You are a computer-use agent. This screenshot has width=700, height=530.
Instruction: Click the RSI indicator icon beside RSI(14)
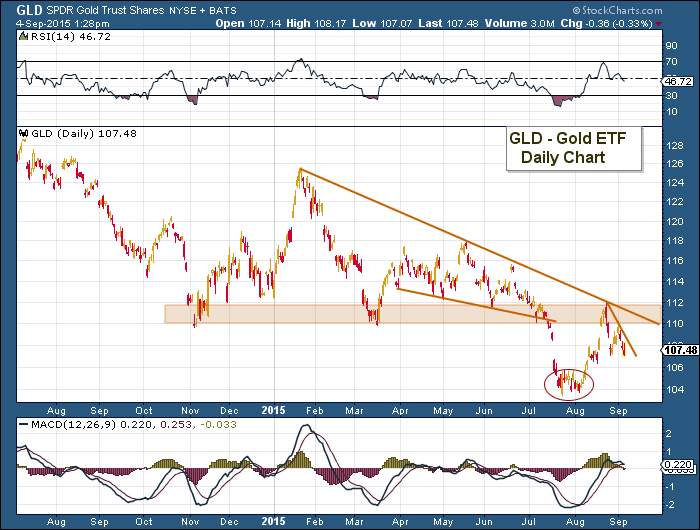click(24, 37)
